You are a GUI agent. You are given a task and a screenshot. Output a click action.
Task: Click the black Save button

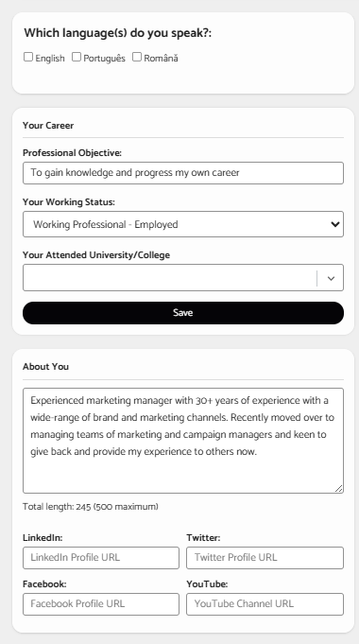click(183, 313)
